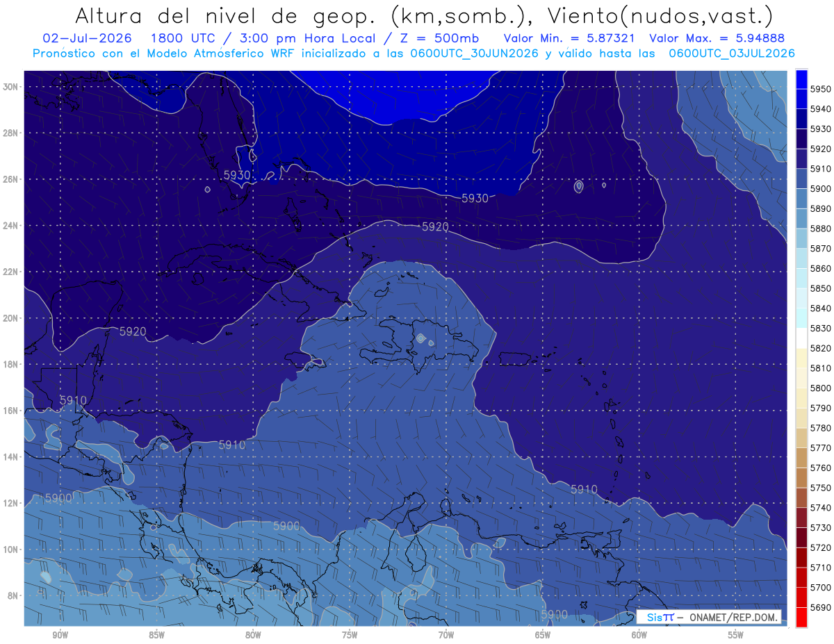Click the 5780 value on the color scale
Image resolution: width=834 pixels, height=644 pixels.
coord(821,428)
